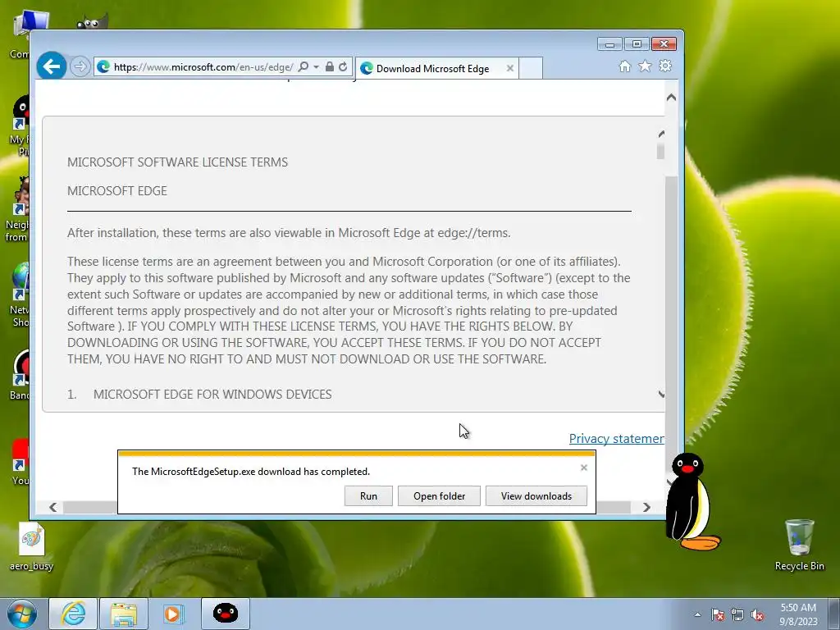Show hidden tray icons arrow
This screenshot has width=840, height=630.
(697, 614)
